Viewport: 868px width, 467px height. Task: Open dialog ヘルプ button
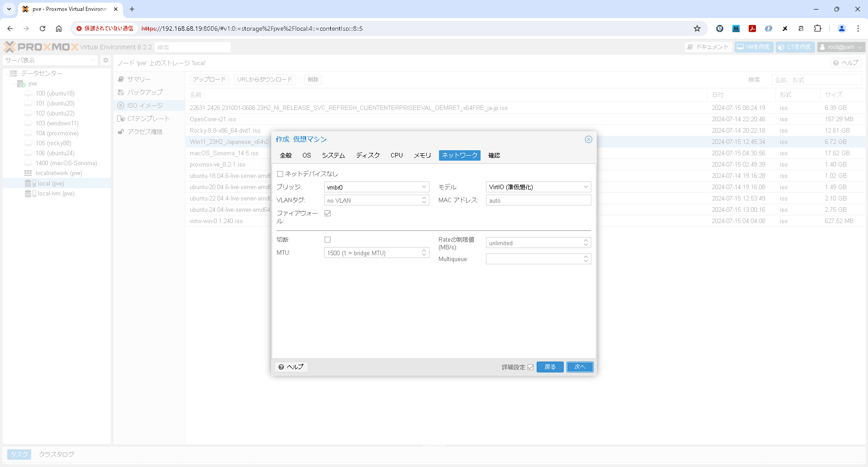click(291, 367)
